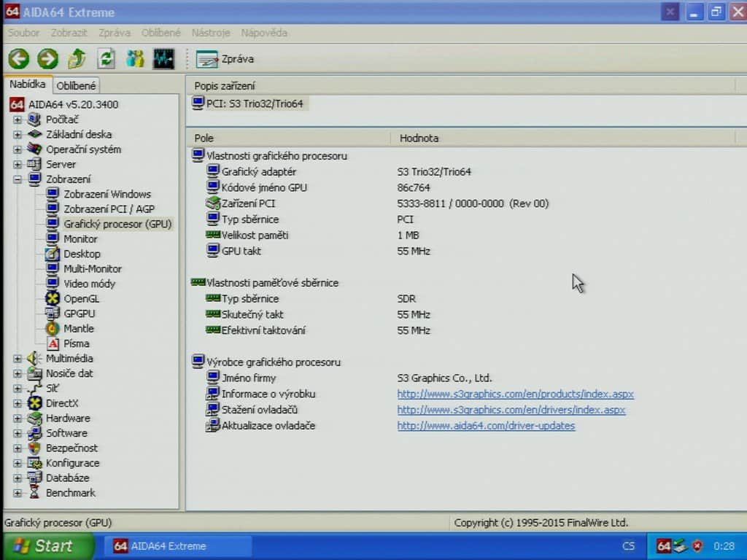Expand the Operační systém tree node

pos(18,149)
